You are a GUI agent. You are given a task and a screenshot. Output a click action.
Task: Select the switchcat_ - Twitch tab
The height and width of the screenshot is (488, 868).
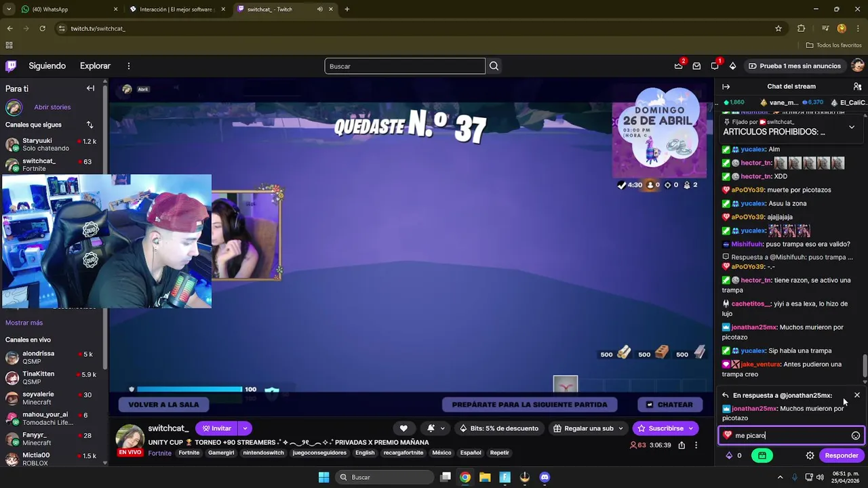click(x=285, y=9)
